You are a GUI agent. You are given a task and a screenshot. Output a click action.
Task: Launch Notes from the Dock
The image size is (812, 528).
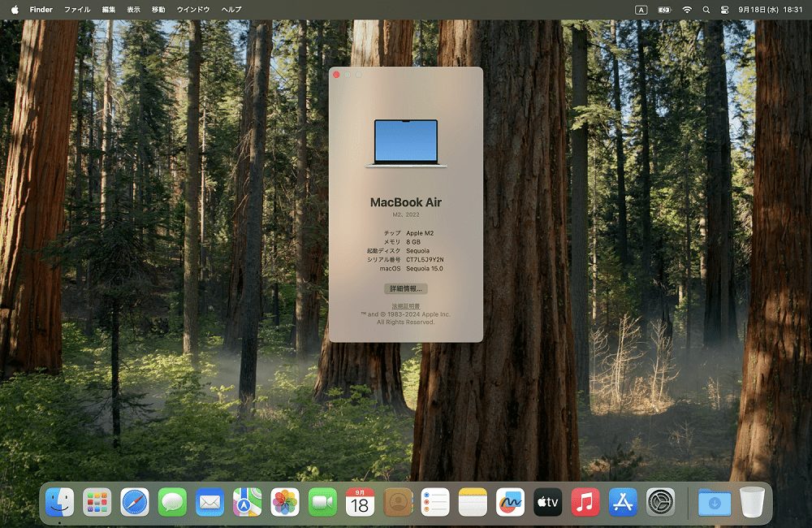473,502
